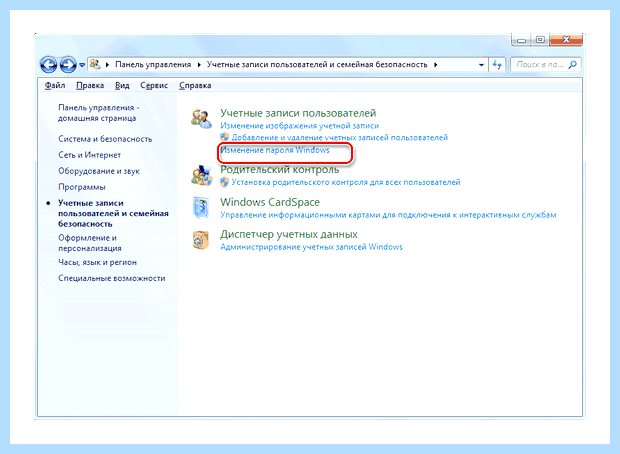Select Панель управления breadcrumb
Image resolution: width=620 pixels, height=454 pixels.
point(153,64)
